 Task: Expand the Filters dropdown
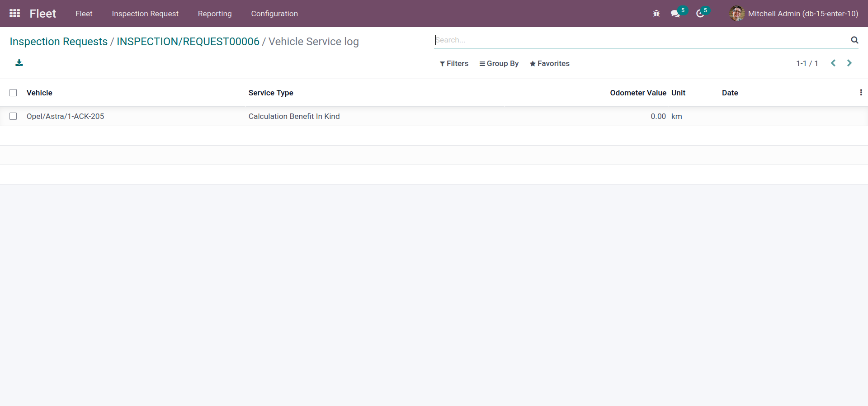(454, 64)
